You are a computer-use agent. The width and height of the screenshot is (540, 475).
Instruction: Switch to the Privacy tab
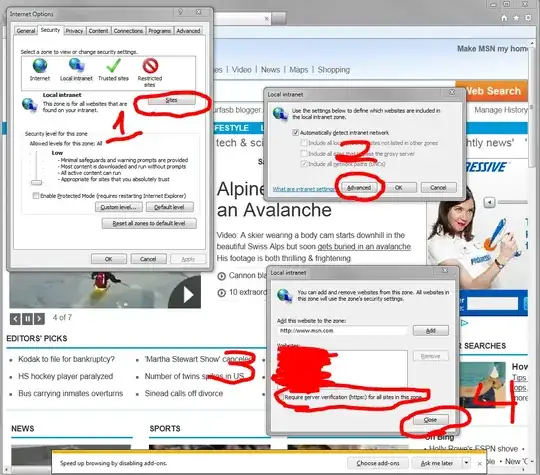[74, 31]
